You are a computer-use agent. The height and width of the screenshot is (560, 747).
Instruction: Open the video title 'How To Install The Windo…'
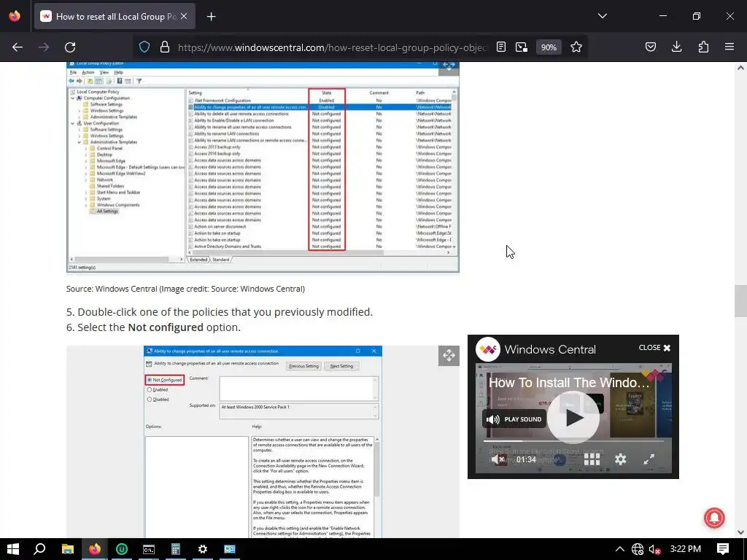point(569,383)
